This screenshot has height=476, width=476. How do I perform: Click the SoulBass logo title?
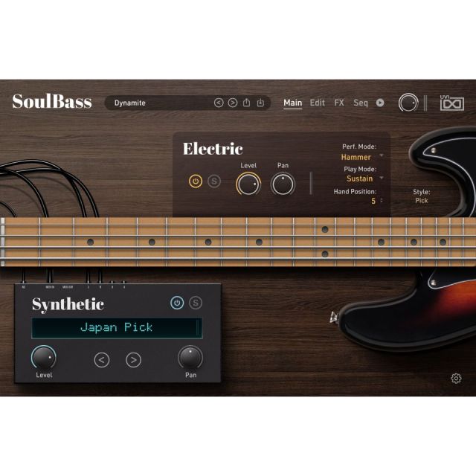(x=52, y=101)
